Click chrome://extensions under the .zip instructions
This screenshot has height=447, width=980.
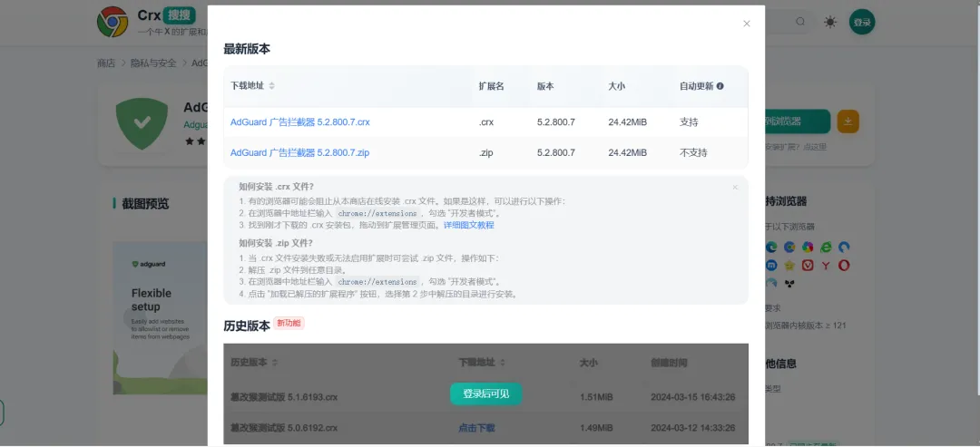(377, 282)
